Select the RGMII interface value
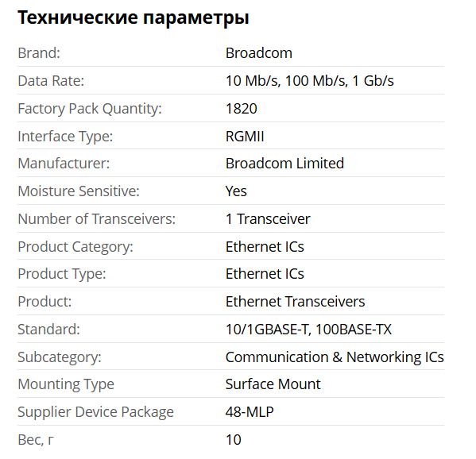The image size is (476, 459). [245, 137]
